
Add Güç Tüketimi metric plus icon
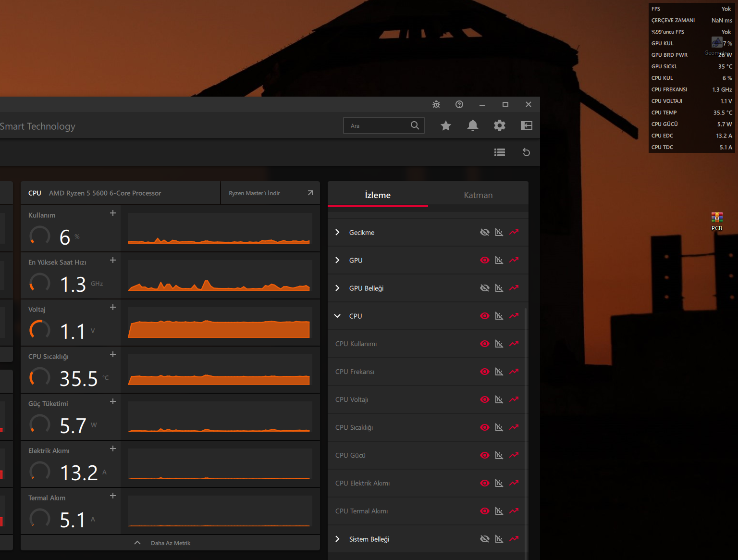click(113, 401)
